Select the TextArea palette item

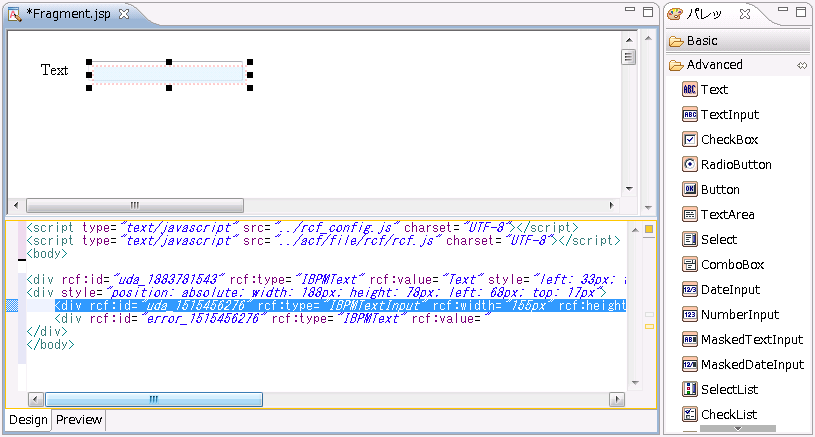coord(727,215)
